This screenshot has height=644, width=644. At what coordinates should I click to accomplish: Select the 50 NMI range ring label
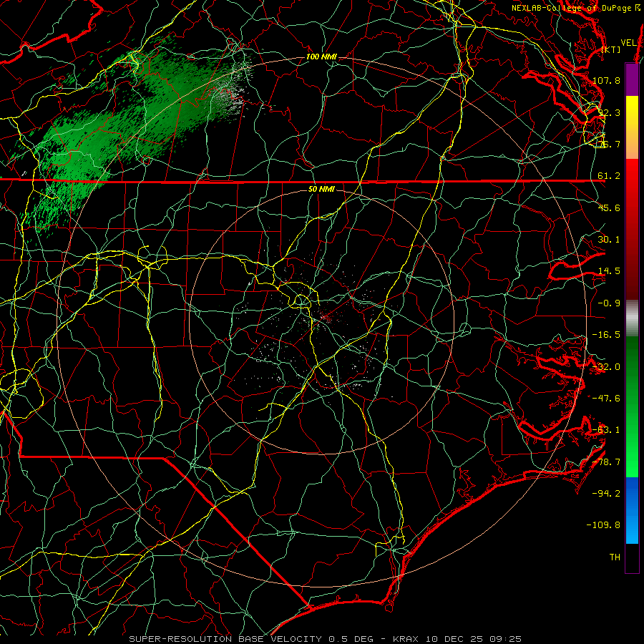[x=321, y=189]
